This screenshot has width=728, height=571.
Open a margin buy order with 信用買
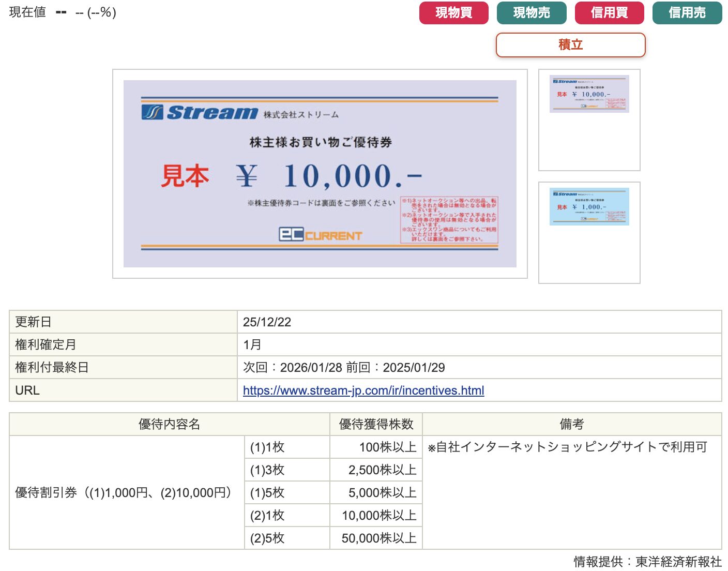point(609,13)
